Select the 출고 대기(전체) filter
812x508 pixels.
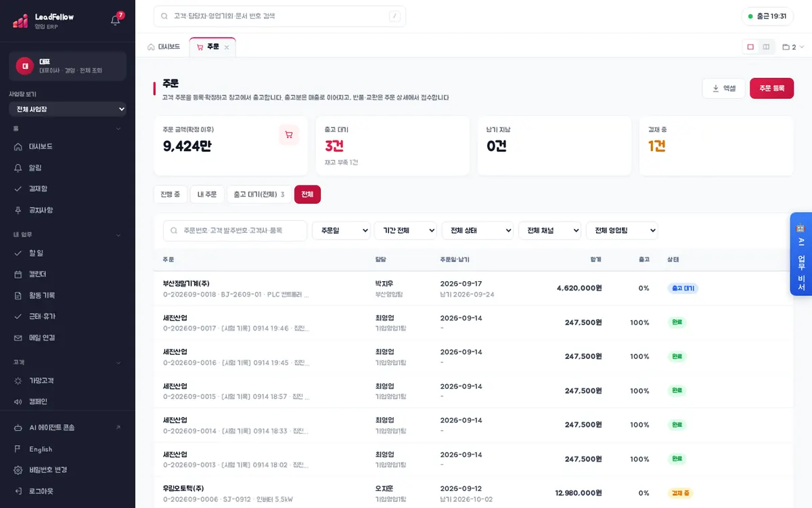(259, 194)
